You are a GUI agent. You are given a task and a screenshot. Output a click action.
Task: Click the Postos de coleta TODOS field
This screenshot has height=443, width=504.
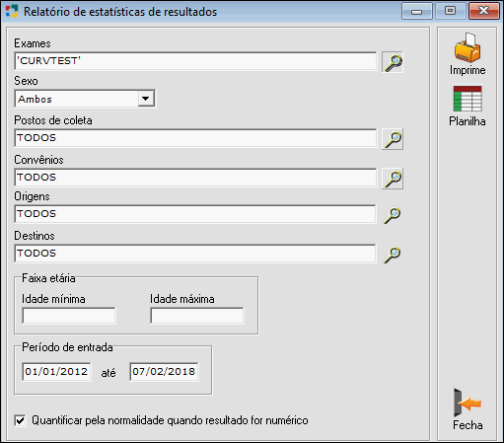[195, 138]
